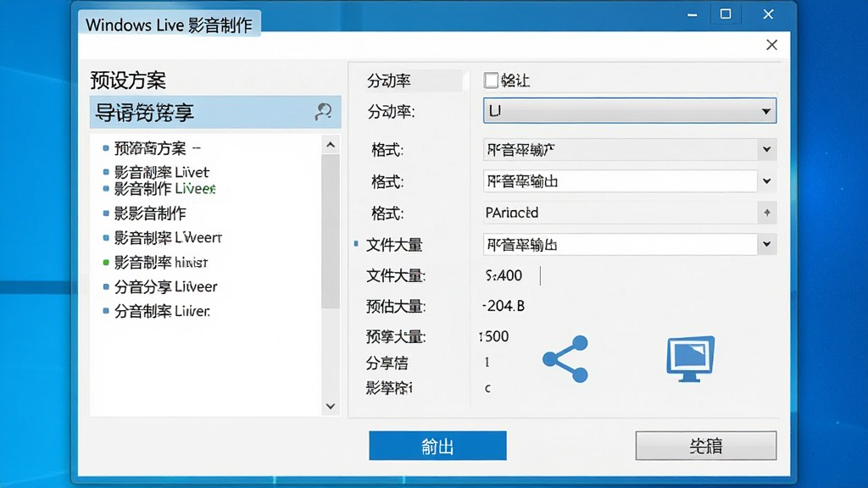Click the stepper arrow beside PAriacłd
868x488 pixels.
click(766, 213)
